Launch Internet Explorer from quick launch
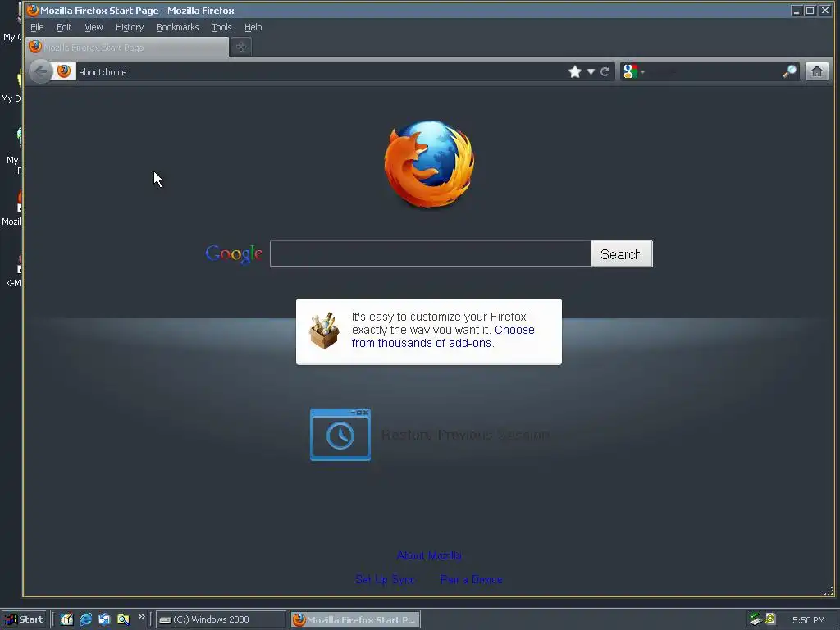Screen dimensions: 840x630 pos(85,619)
